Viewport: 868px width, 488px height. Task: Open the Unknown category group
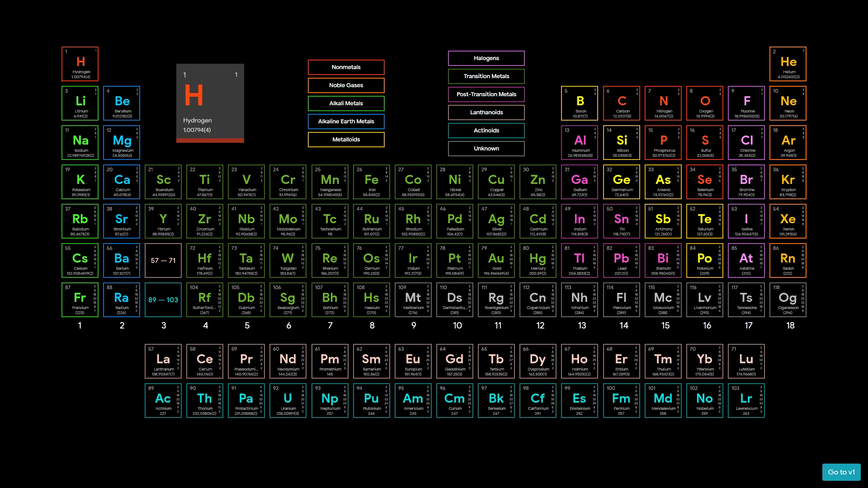pyautogui.click(x=486, y=148)
